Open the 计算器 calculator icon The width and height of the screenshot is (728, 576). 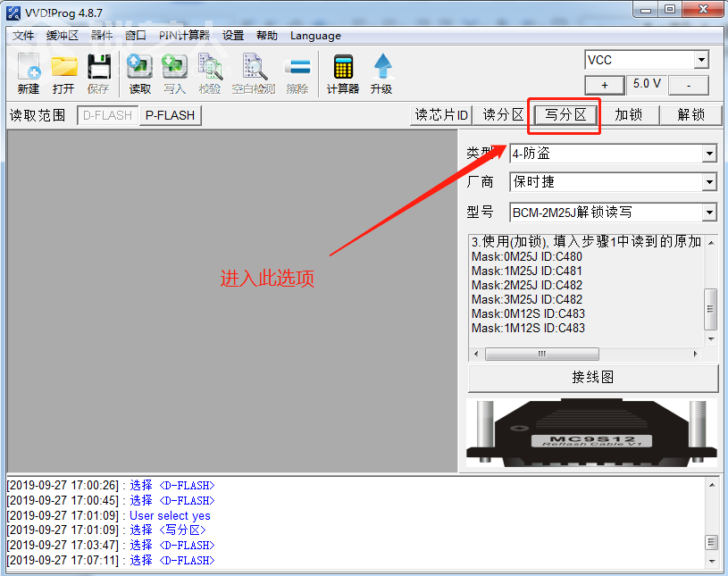343,73
